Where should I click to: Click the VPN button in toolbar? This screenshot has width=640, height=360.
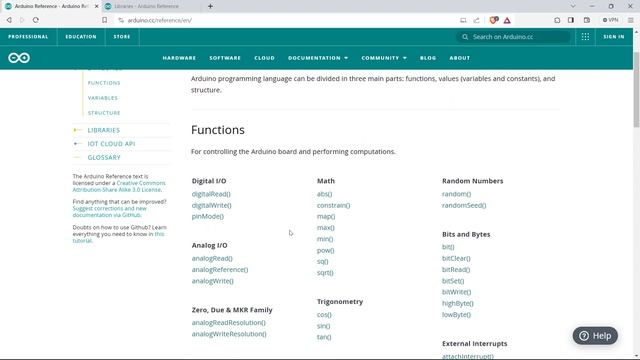[611, 20]
